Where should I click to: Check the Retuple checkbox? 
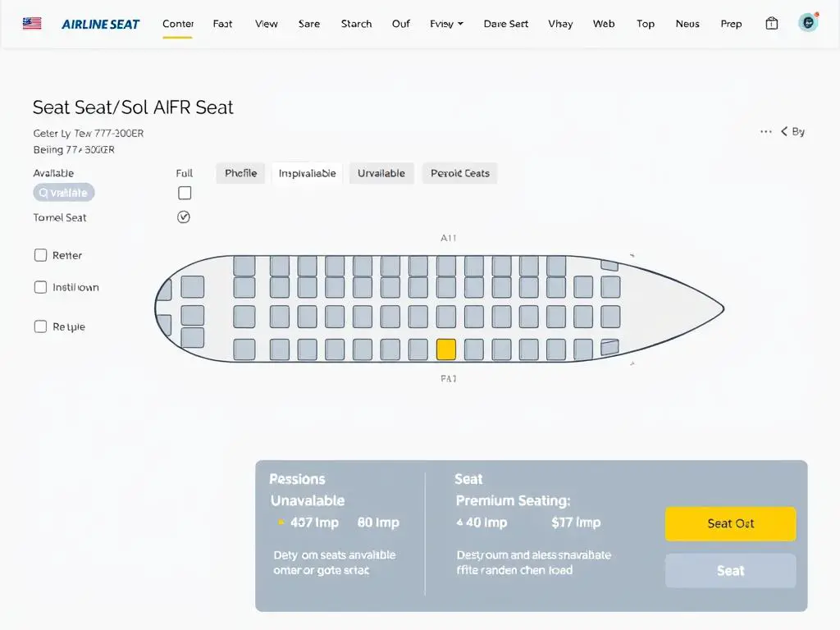tap(40, 326)
